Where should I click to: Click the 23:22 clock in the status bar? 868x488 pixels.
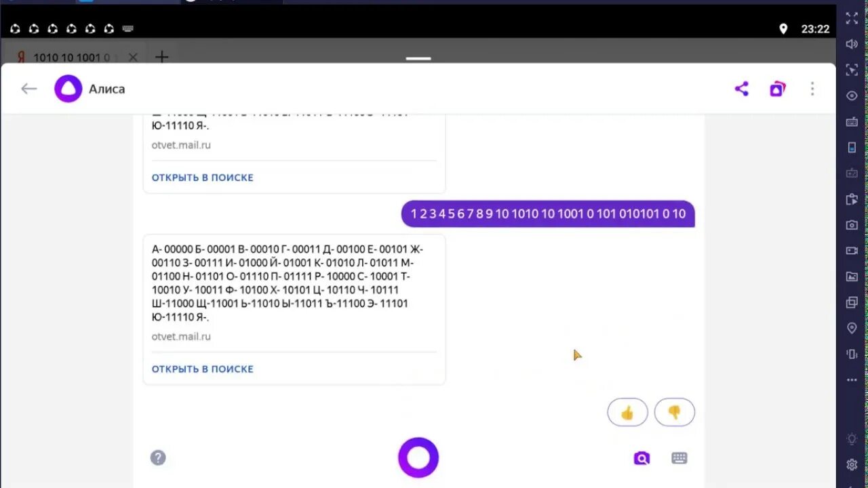click(x=815, y=29)
